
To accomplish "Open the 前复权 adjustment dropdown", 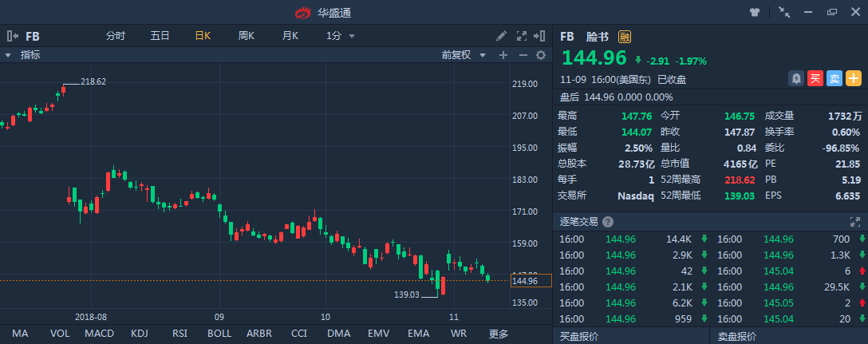I will [463, 55].
